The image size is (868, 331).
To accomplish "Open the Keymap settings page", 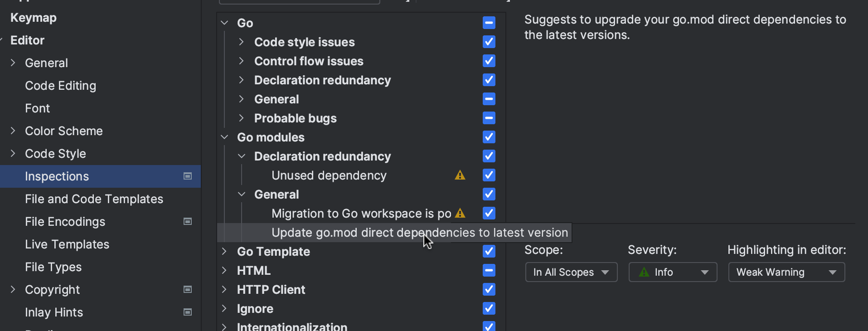I will click(34, 18).
